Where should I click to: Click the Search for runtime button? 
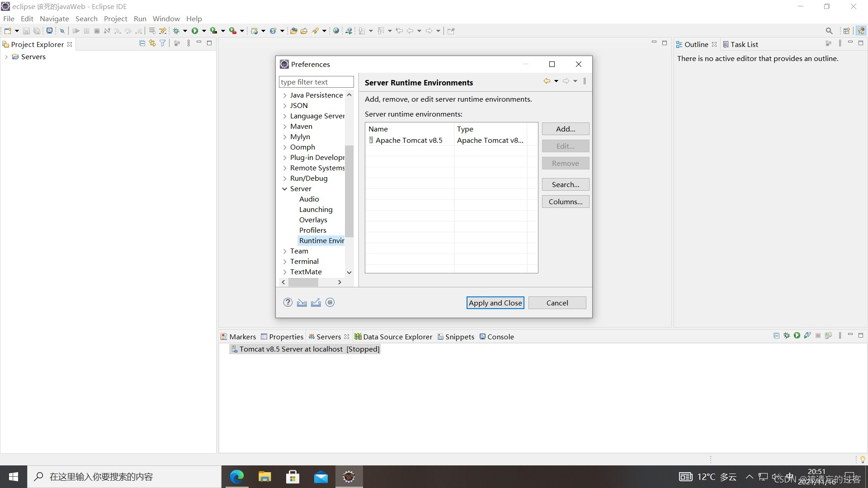(565, 184)
